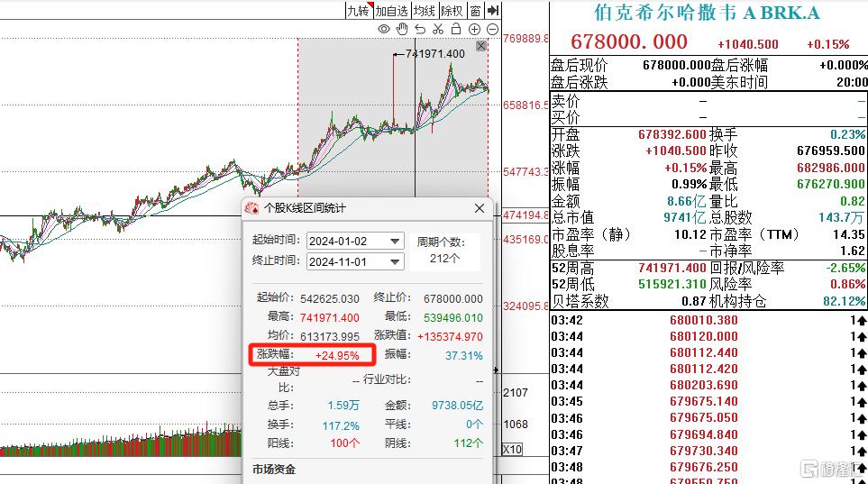Toggle the padlock lock icon
The height and width of the screenshot is (484, 868).
pos(456,29)
